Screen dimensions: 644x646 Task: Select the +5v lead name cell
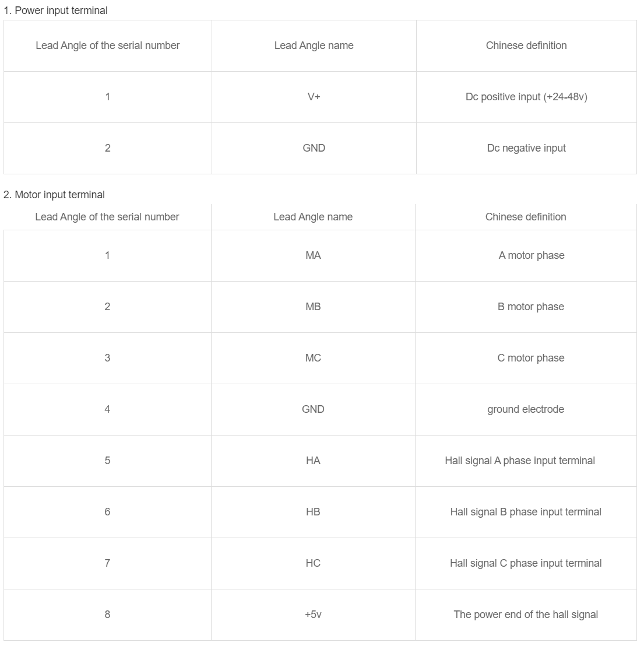tap(313, 615)
